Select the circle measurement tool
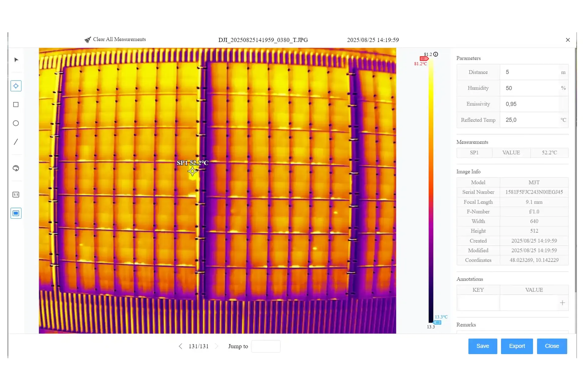Screen dimensions: 588x392 [x=16, y=123]
